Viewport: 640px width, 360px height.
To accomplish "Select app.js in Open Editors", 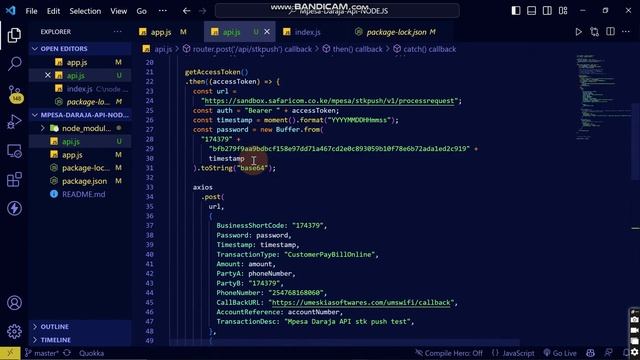I will click(x=80, y=62).
